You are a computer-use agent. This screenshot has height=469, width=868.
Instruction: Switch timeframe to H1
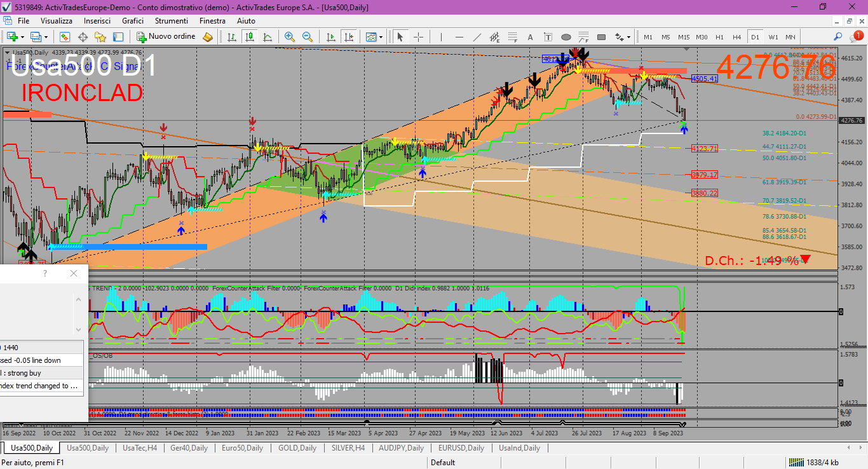[x=719, y=37]
